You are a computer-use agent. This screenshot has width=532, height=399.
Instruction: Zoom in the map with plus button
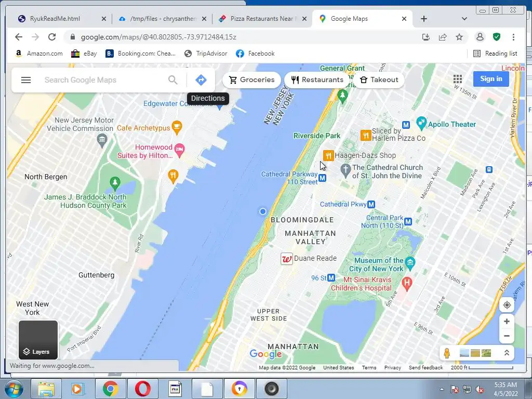(x=507, y=321)
